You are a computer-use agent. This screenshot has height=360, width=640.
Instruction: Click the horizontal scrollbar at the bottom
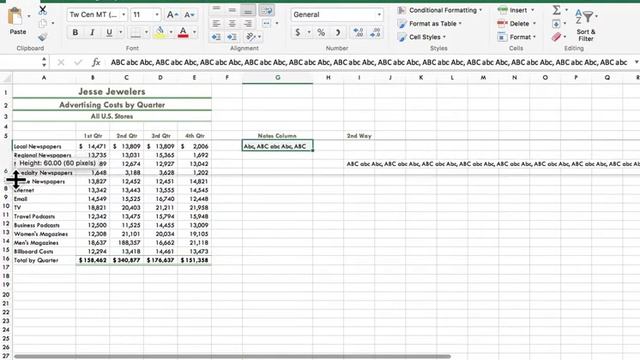click(232, 356)
